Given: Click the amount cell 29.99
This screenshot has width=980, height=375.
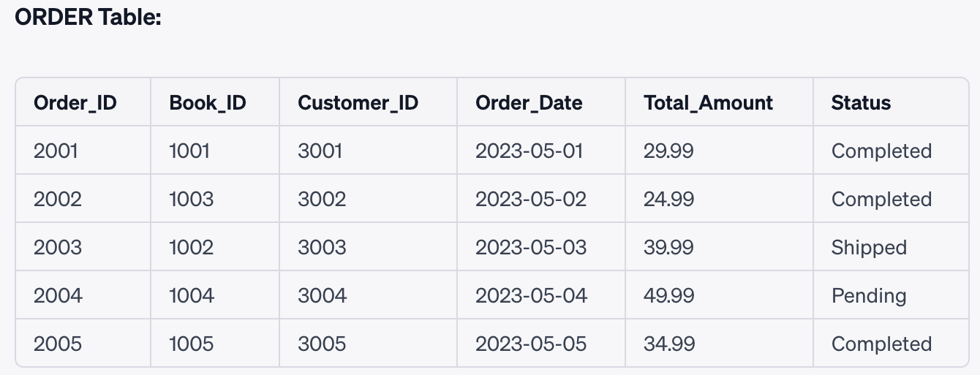Looking at the screenshot, I should [668, 151].
